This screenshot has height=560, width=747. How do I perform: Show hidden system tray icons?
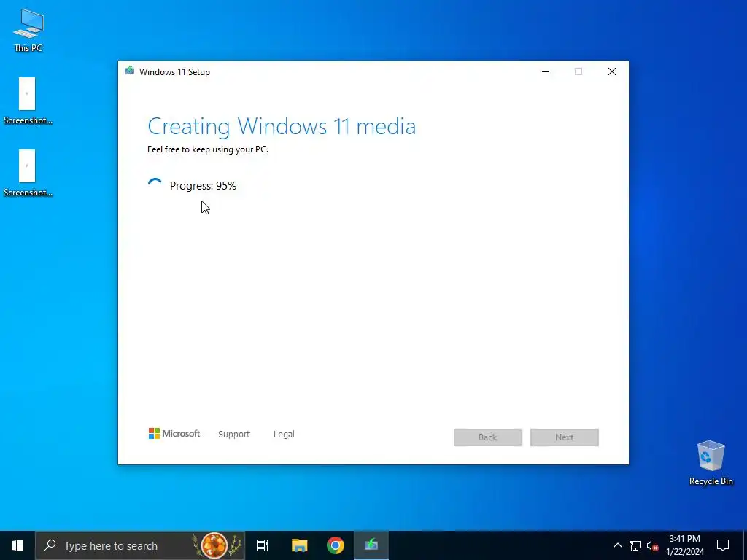coord(617,545)
